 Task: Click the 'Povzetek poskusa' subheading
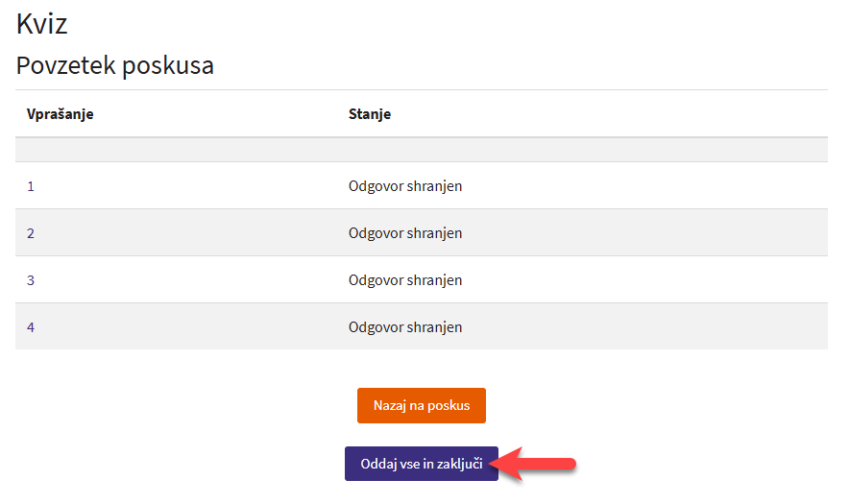(114, 66)
